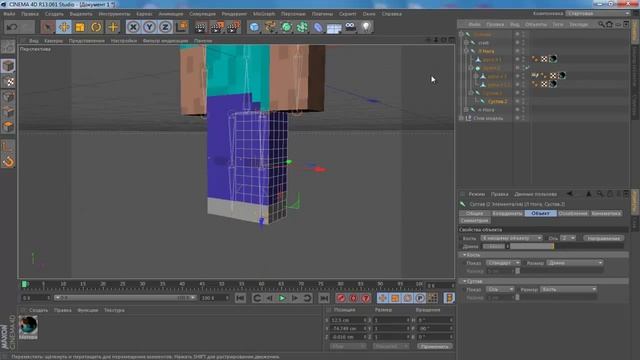Expand the Слои модель tree branch
The height and width of the screenshot is (360, 640).
click(461, 118)
